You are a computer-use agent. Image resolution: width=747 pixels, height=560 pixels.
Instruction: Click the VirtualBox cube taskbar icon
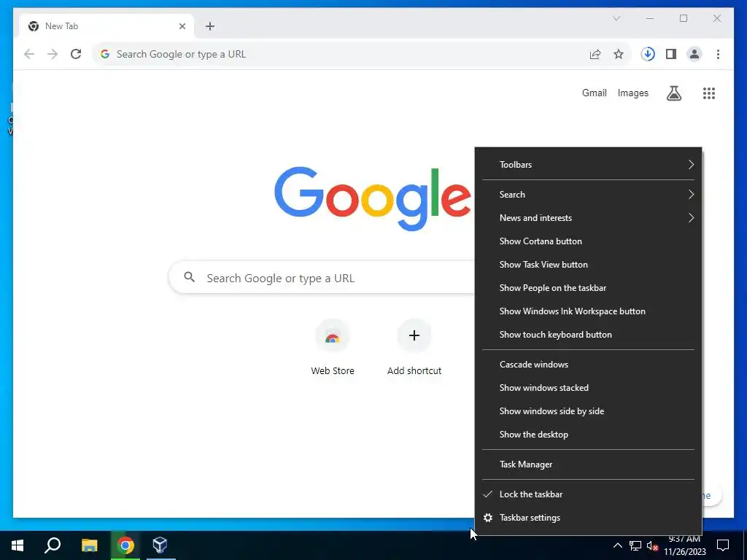160,545
